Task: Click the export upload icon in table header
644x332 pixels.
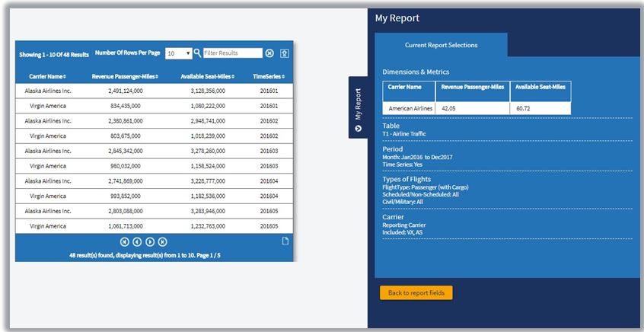Action: tap(285, 53)
